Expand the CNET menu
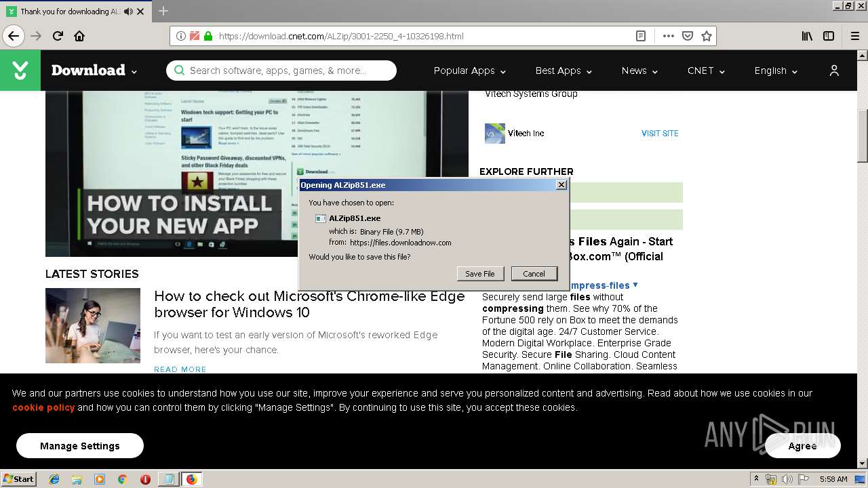The image size is (868, 488). pos(706,70)
